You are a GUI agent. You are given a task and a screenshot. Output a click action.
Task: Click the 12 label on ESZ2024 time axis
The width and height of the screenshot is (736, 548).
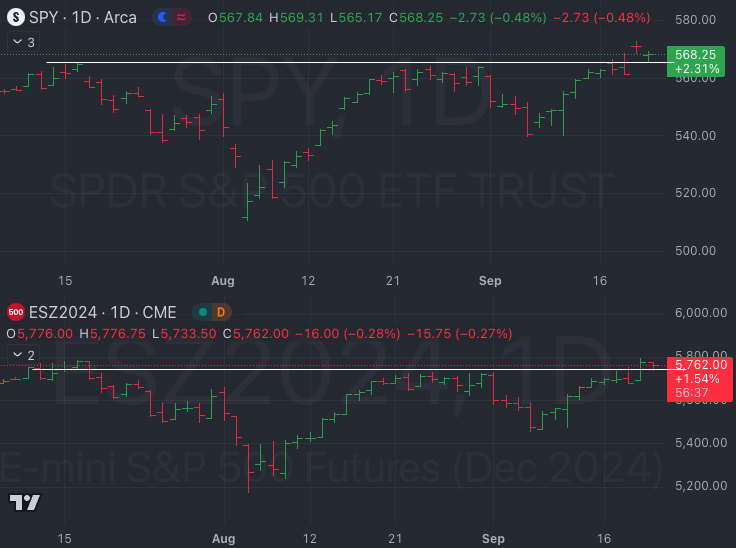click(x=310, y=539)
